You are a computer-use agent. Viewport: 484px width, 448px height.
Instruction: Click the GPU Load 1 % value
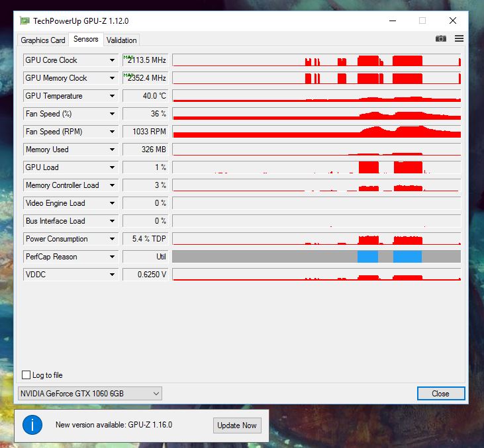click(x=146, y=167)
